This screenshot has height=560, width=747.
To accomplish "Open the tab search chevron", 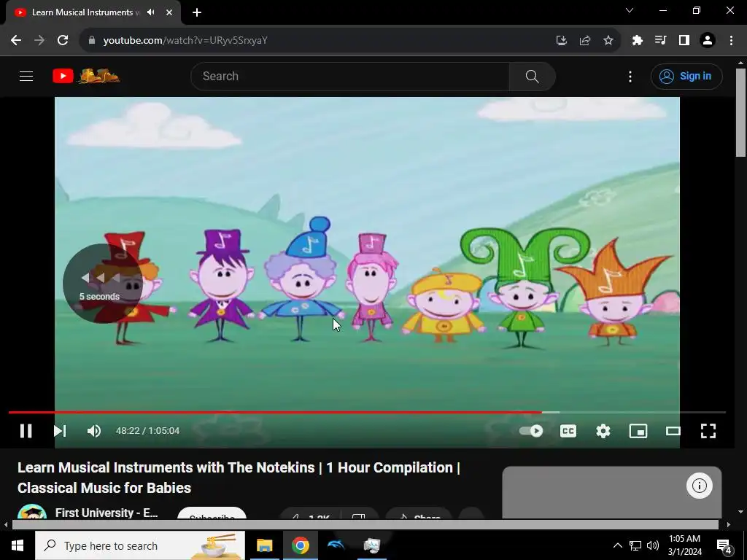I will pos(630,10).
